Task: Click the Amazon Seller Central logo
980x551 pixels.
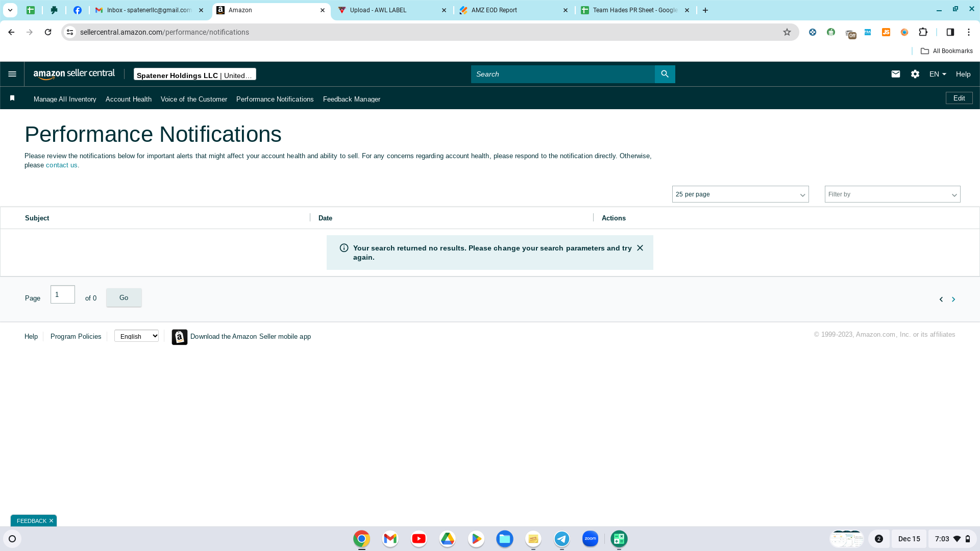Action: click(x=74, y=74)
